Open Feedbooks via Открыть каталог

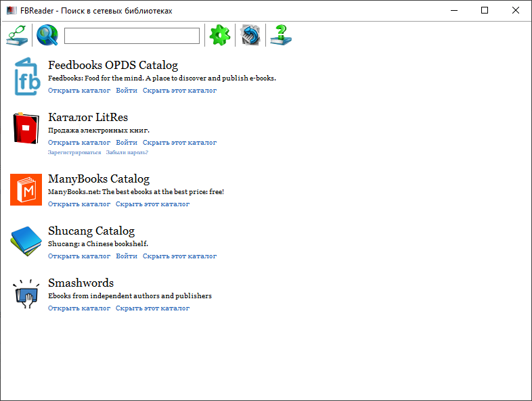pos(79,91)
